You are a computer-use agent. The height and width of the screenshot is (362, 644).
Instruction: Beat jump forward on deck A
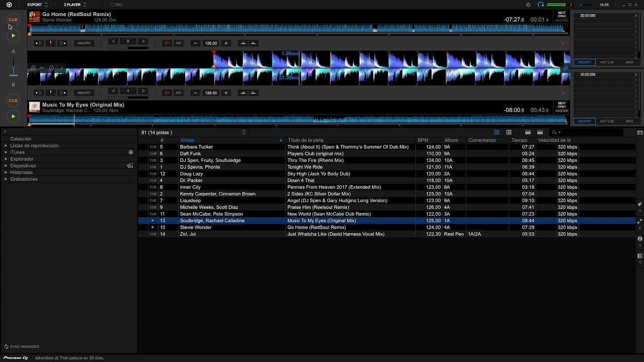point(143,41)
